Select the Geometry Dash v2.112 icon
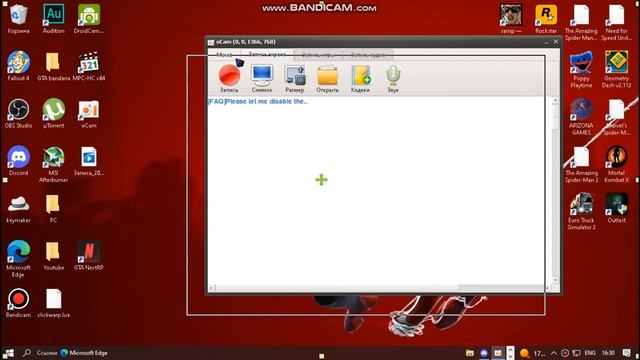Image resolution: width=640 pixels, height=360 pixels. click(616, 70)
